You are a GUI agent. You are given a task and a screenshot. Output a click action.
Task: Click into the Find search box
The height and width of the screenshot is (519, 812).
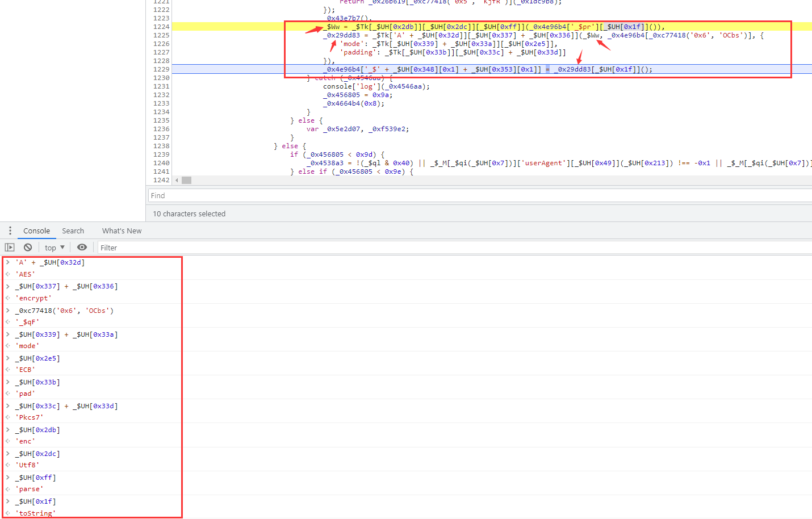click(x=477, y=195)
